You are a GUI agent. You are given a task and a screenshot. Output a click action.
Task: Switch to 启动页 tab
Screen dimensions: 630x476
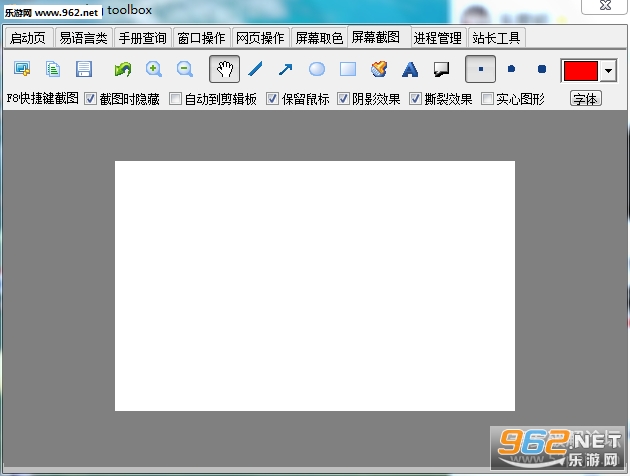point(28,38)
